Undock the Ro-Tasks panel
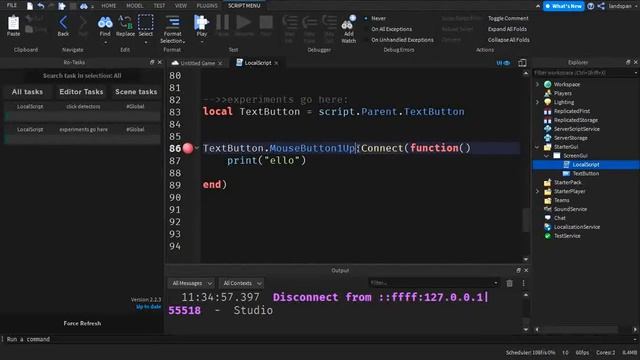Screen dimensions: 640x360 click(152, 62)
